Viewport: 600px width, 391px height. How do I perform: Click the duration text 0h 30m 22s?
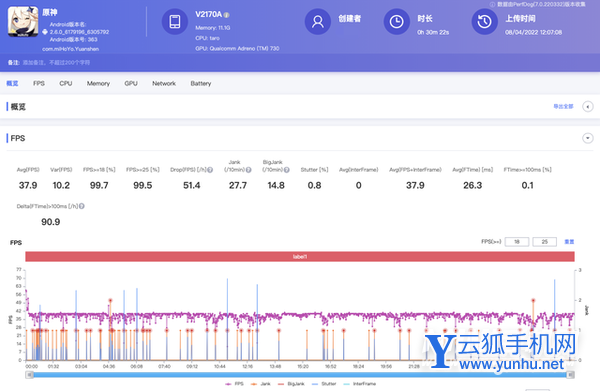click(433, 33)
